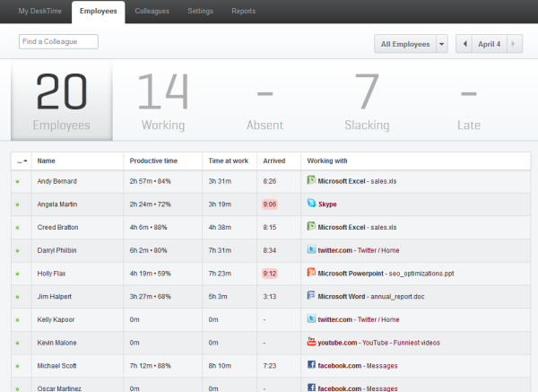Image resolution: width=538 pixels, height=392 pixels.
Task: Sort the table by status column header
Action: coord(22,161)
